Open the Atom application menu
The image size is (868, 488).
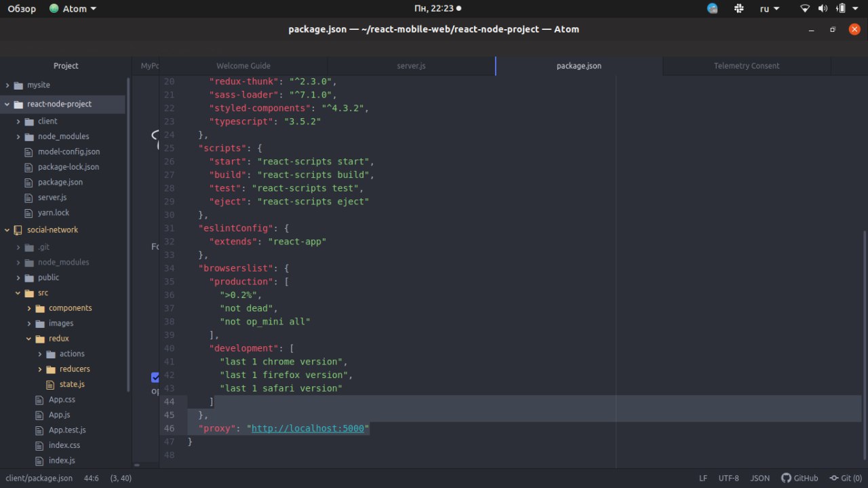point(73,9)
